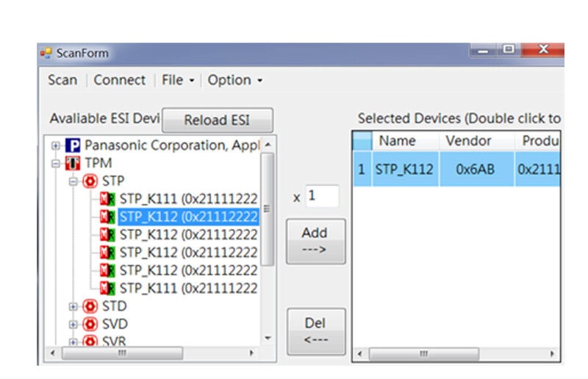588x379 pixels.
Task: Select the SVD tree label
Action: coord(115,324)
